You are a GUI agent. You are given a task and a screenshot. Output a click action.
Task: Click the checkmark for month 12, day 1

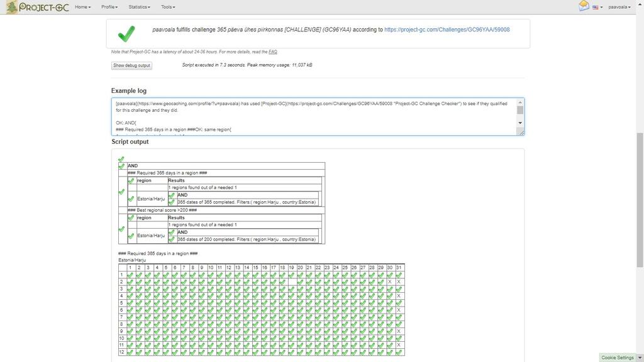[130, 352]
